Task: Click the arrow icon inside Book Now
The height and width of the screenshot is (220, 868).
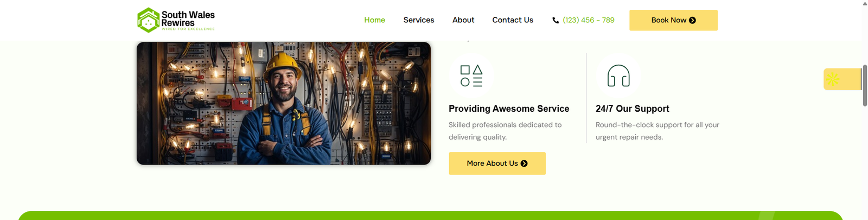Action: 692,20
